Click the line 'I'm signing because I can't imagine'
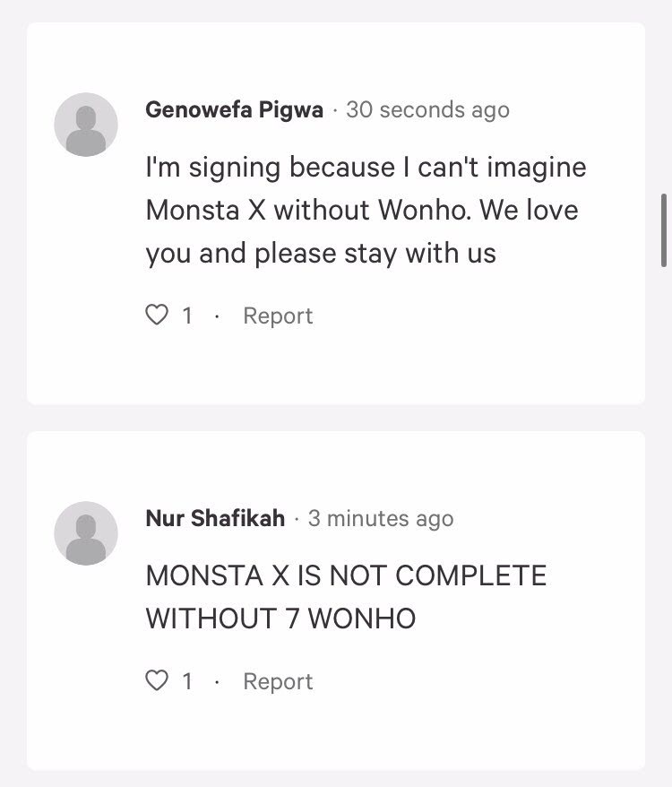 click(366, 168)
